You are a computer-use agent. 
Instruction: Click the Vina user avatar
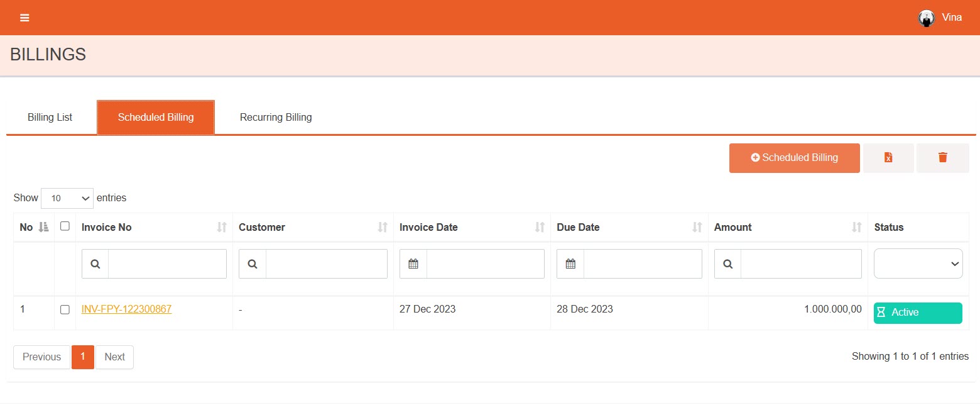click(x=926, y=18)
